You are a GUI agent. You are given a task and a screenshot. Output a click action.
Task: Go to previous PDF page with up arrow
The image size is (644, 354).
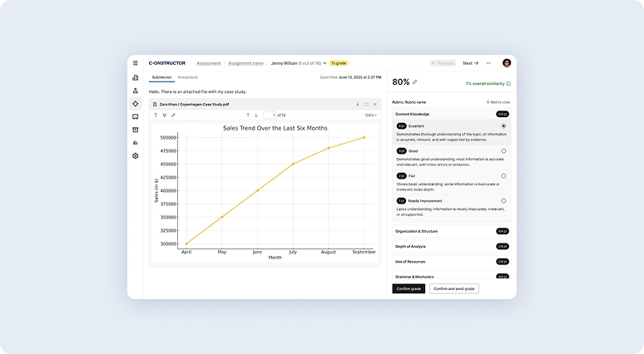coord(247,115)
